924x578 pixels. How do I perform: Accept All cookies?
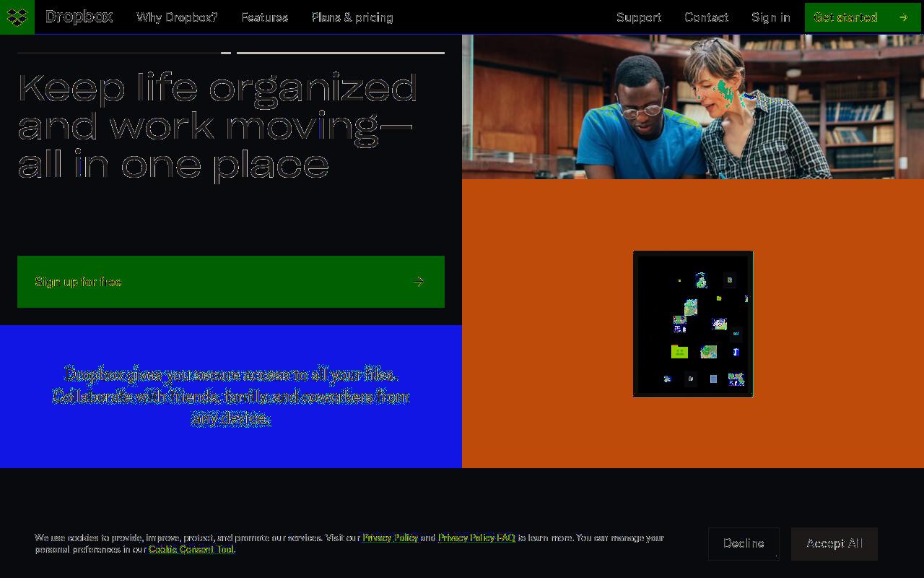[x=834, y=543]
